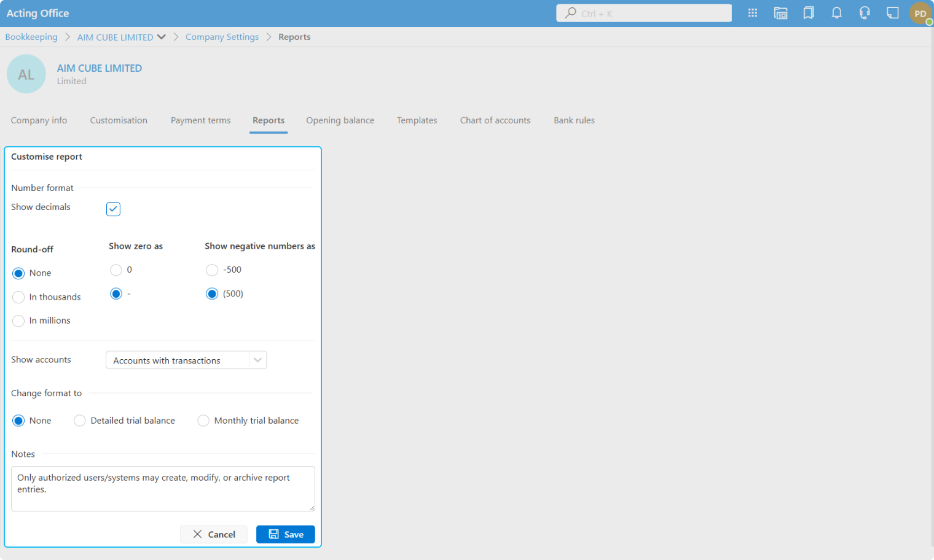
Task: Open the Opening balance tab
Action: click(x=340, y=120)
